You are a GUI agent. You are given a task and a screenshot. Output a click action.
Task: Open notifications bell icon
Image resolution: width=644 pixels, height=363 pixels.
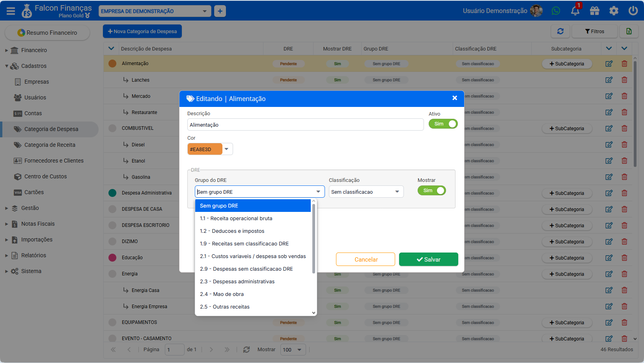tap(575, 11)
